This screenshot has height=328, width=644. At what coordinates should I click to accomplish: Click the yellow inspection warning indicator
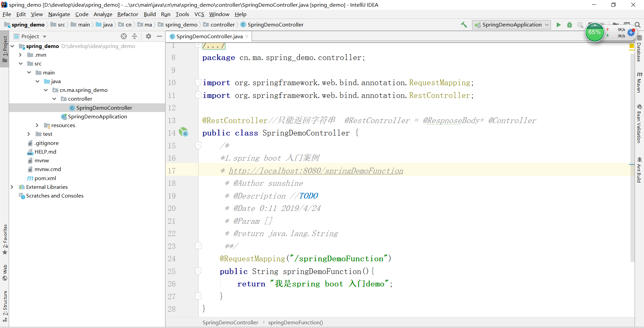click(632, 46)
